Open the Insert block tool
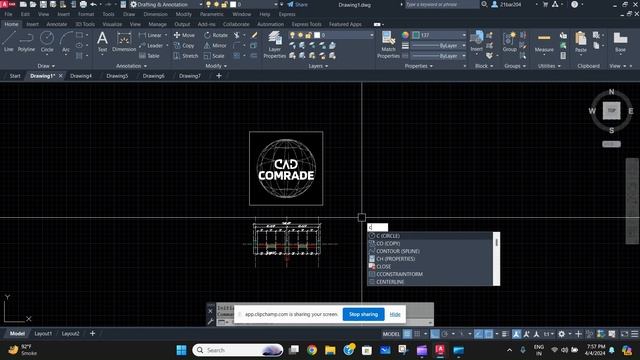640x360 pixels. point(476,41)
